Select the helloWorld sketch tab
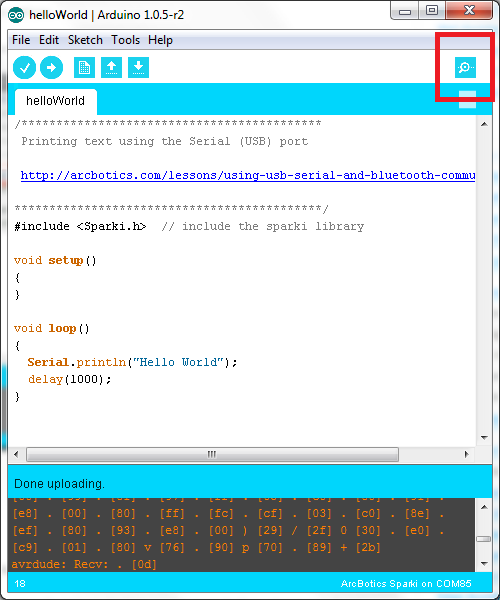Viewport: 500px width, 600px height. 55,101
